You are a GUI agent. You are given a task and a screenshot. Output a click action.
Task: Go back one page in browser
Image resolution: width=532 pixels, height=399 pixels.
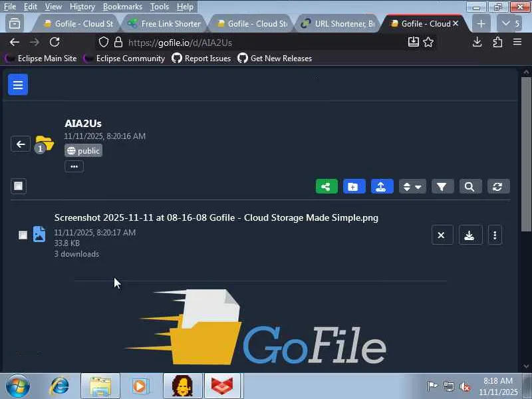click(x=14, y=42)
